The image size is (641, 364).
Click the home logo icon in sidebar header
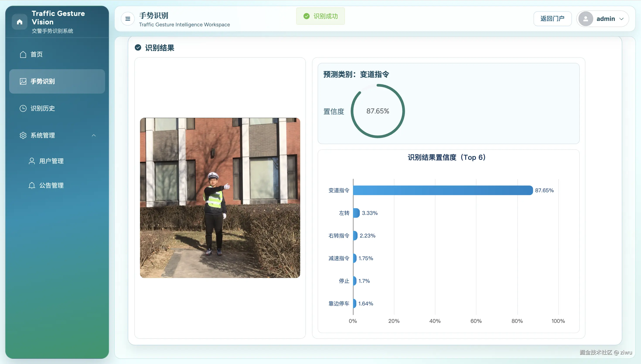point(20,22)
